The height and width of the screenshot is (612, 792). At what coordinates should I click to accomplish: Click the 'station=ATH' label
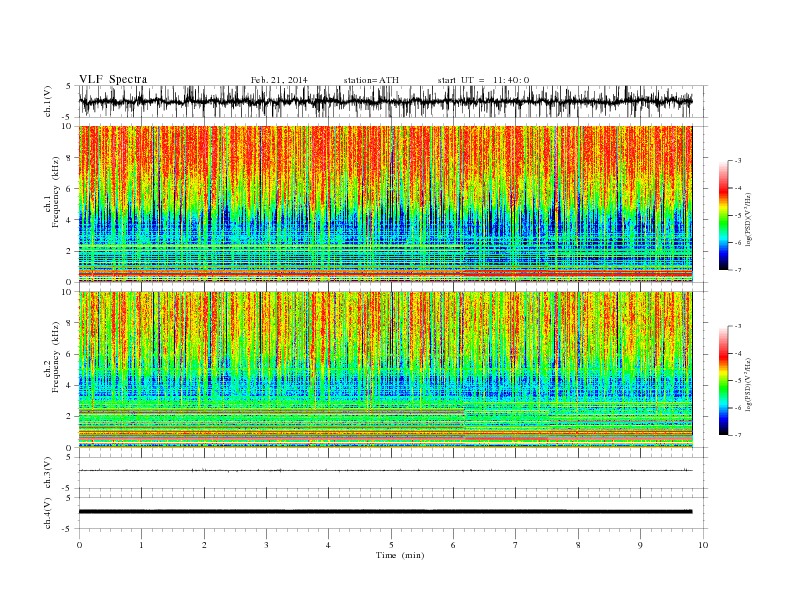(x=371, y=80)
